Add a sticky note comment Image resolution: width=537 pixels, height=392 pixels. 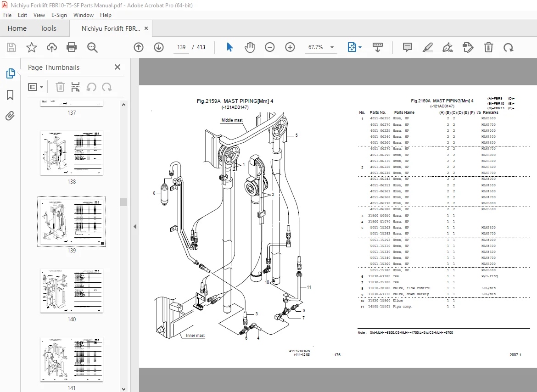407,47
